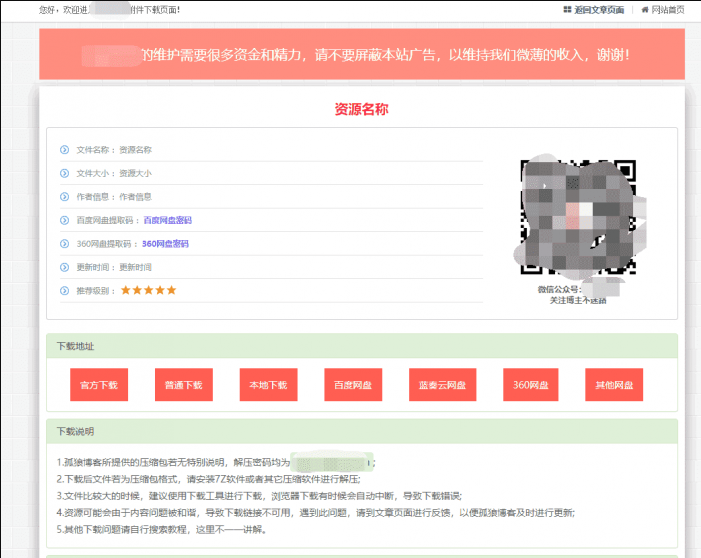Viewport: 701px width, 558px height.
Task: Click the red 资源名称 page title
Action: [x=362, y=109]
